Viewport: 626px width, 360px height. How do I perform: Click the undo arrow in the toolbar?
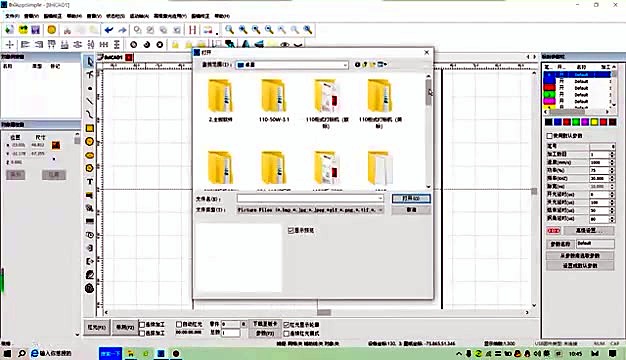109,30
